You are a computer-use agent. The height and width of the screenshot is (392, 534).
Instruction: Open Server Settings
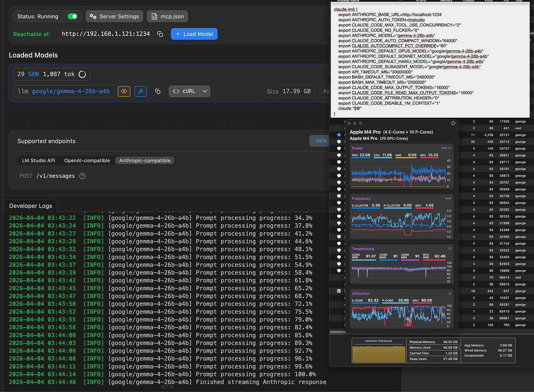tap(114, 16)
